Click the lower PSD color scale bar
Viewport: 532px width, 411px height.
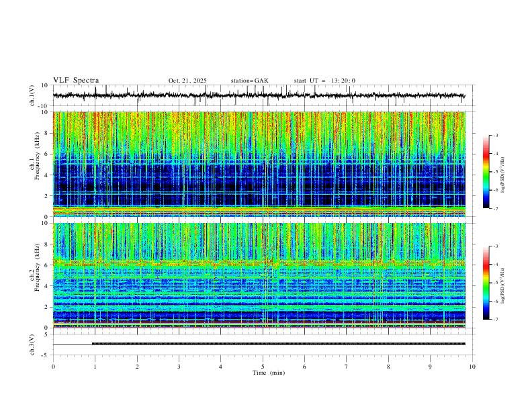(486, 283)
